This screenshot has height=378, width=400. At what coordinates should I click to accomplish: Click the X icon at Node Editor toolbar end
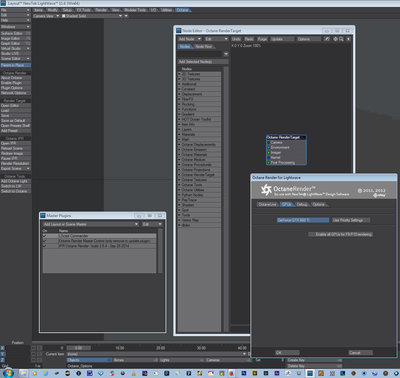click(348, 39)
